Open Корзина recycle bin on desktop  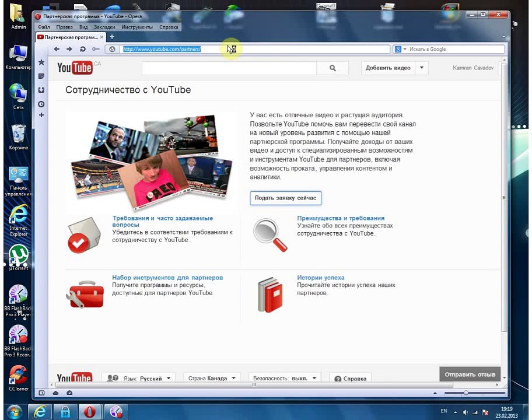coord(18,137)
